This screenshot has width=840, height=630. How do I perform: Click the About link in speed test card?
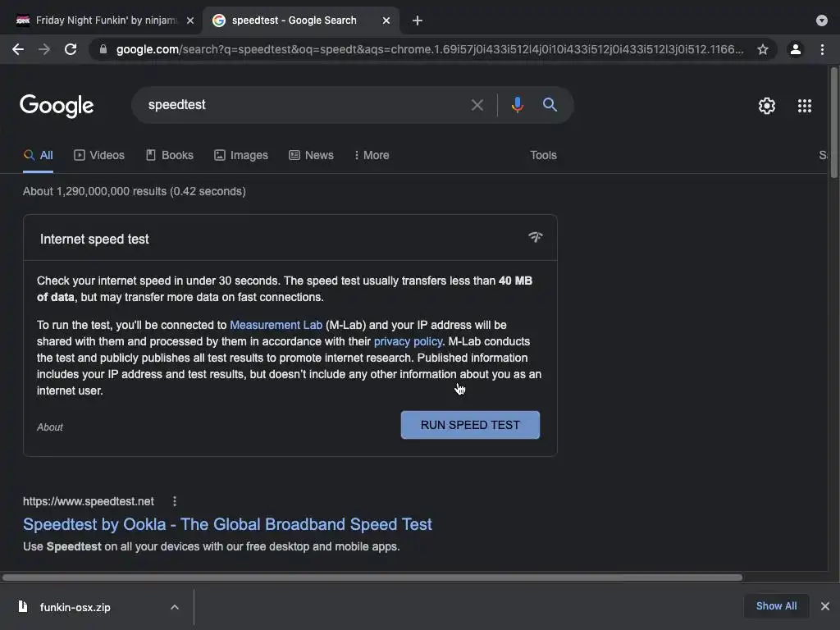point(50,427)
